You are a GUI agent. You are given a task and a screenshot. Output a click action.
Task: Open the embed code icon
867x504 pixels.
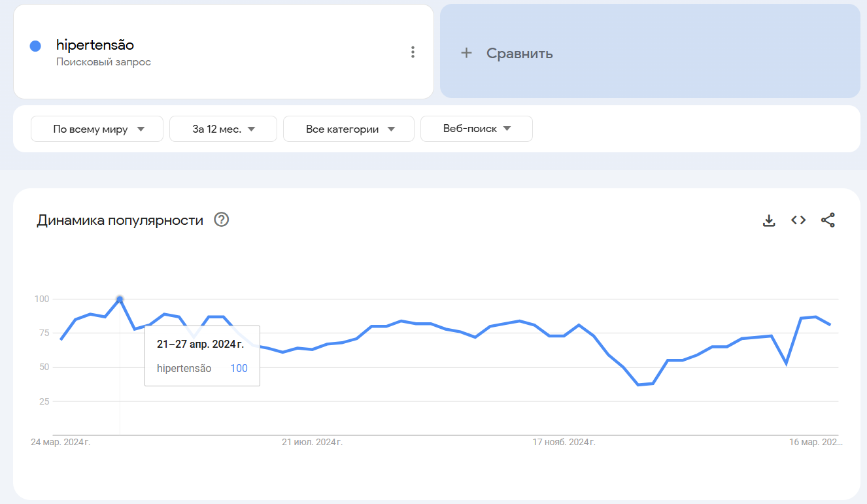point(798,220)
